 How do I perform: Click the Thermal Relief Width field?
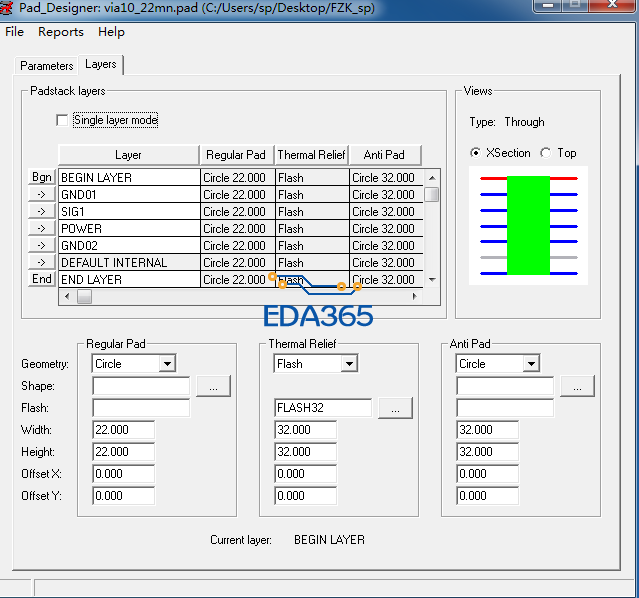306,430
